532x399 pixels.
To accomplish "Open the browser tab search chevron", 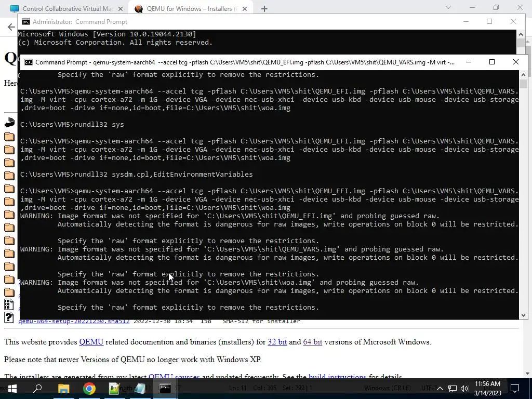I will click(x=448, y=7).
